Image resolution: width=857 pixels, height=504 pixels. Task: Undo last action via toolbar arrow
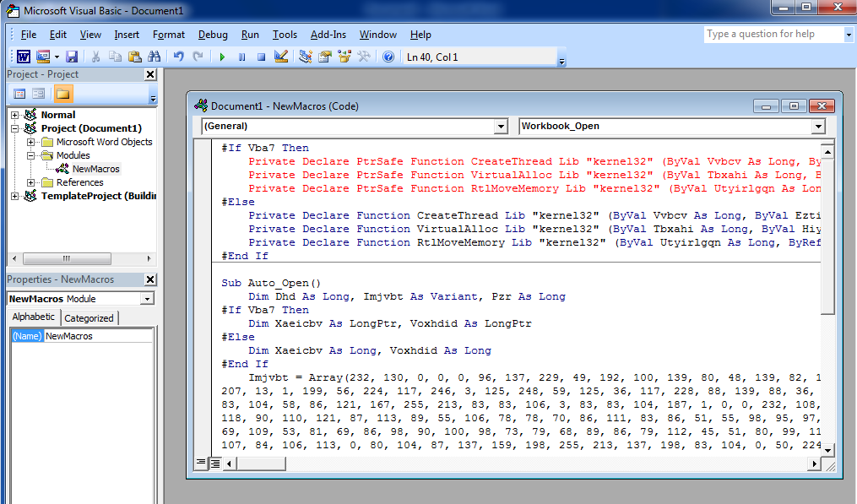point(178,57)
